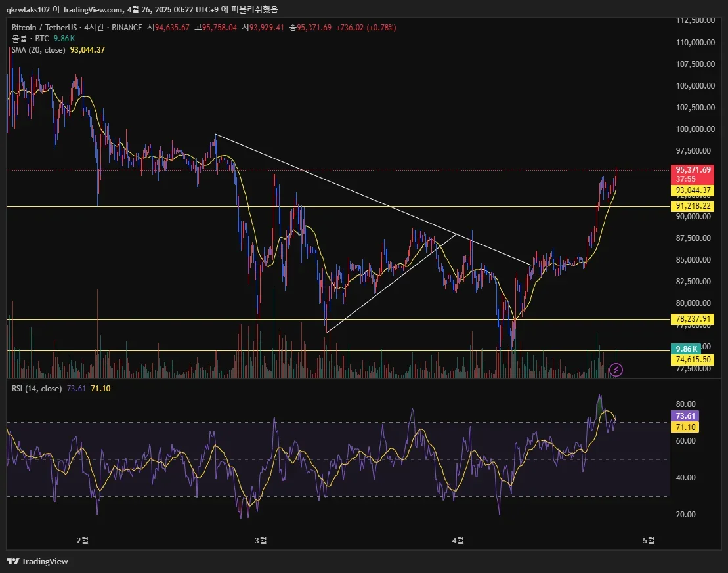Click the high value 95,758.04
This screenshot has height=573, width=728.
point(220,28)
